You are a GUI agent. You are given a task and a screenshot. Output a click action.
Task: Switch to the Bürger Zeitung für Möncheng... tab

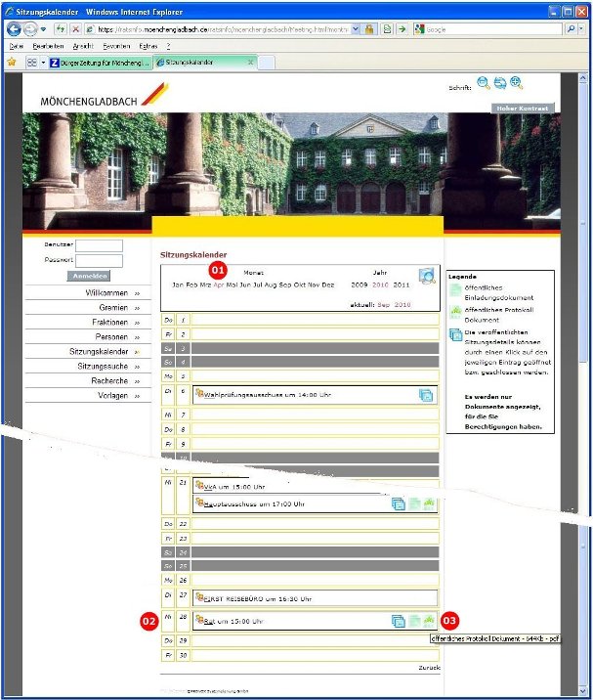click(x=101, y=63)
